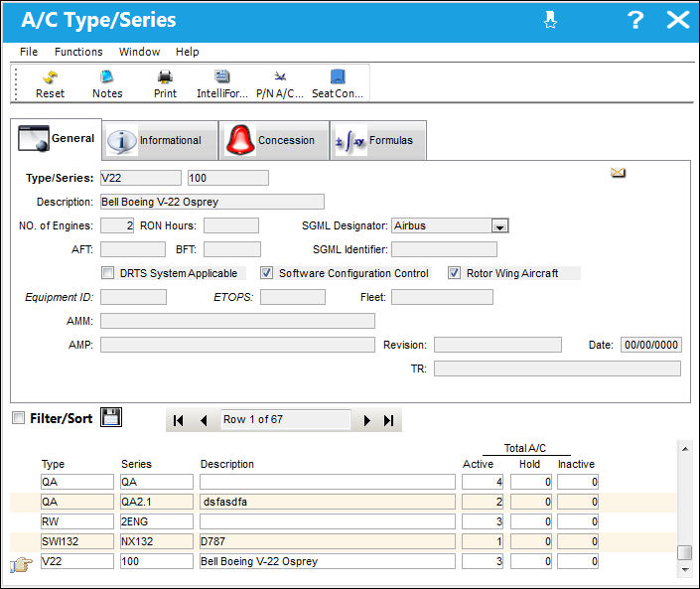Image resolution: width=700 pixels, height=589 pixels.
Task: Go to the next record
Action: pos(366,420)
